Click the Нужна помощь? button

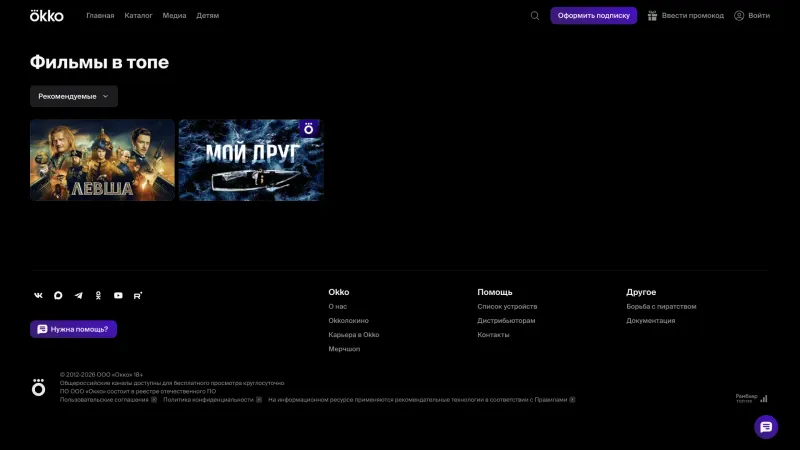(x=73, y=329)
